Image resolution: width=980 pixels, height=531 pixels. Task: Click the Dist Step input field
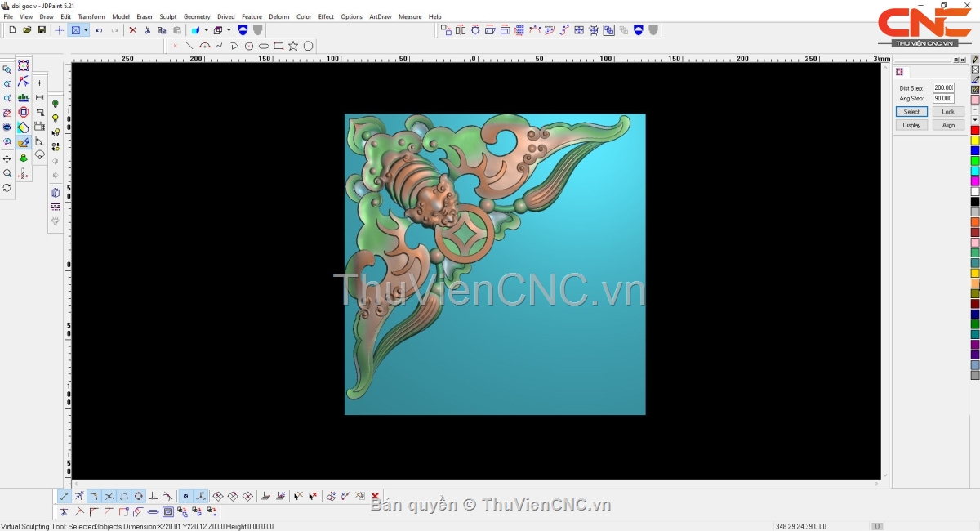click(x=943, y=88)
